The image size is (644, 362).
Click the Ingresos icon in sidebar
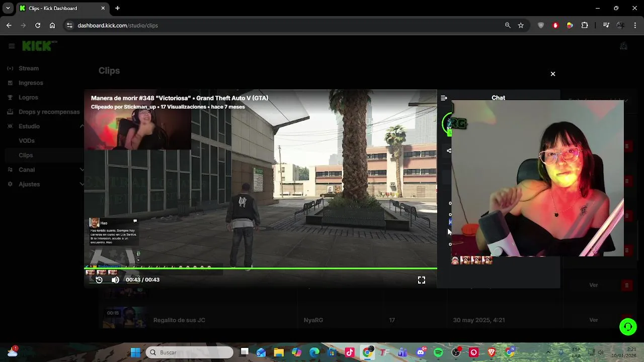pyautogui.click(x=10, y=83)
